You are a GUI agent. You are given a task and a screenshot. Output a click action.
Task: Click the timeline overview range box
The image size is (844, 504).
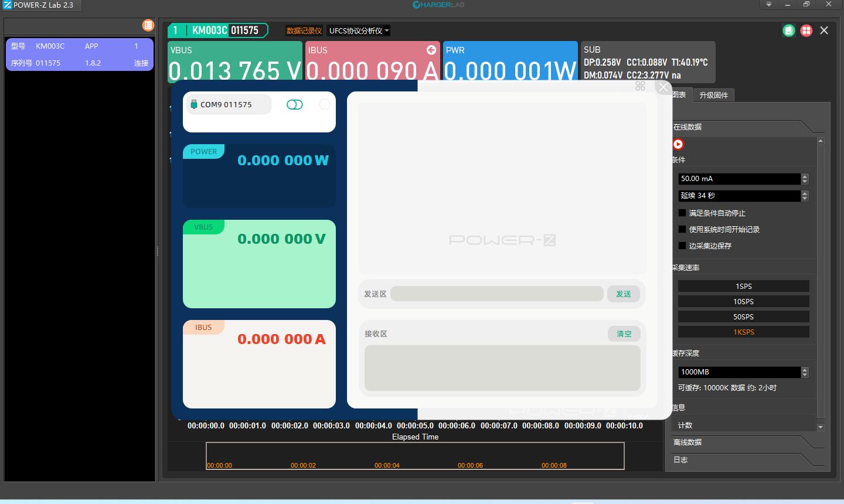tap(415, 456)
